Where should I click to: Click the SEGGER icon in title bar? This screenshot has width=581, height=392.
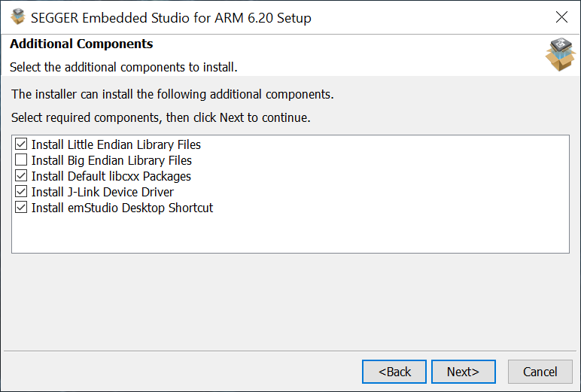(18, 17)
